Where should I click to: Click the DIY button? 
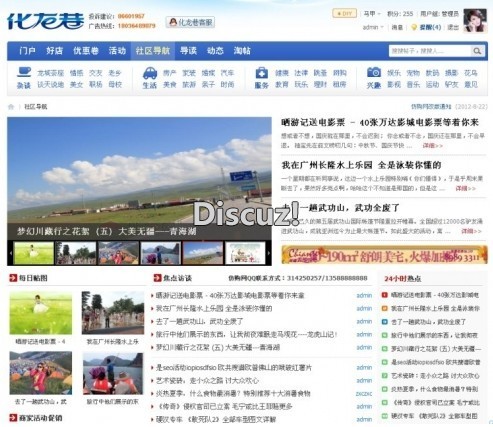coord(344,14)
